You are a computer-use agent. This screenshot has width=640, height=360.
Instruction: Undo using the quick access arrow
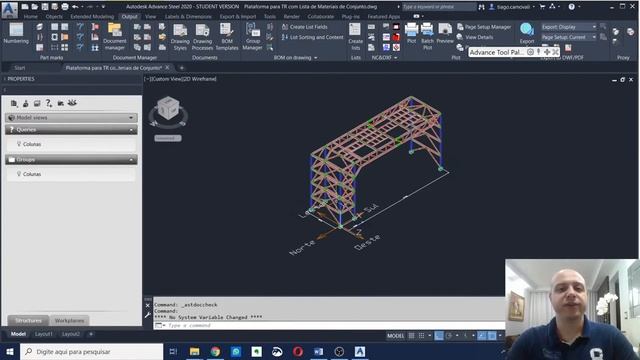pos(75,7)
